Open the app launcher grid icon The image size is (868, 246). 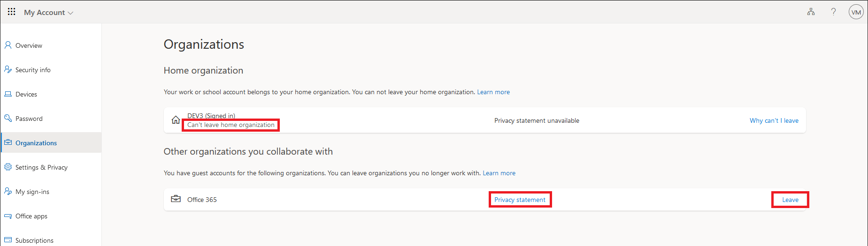pyautogui.click(x=12, y=12)
